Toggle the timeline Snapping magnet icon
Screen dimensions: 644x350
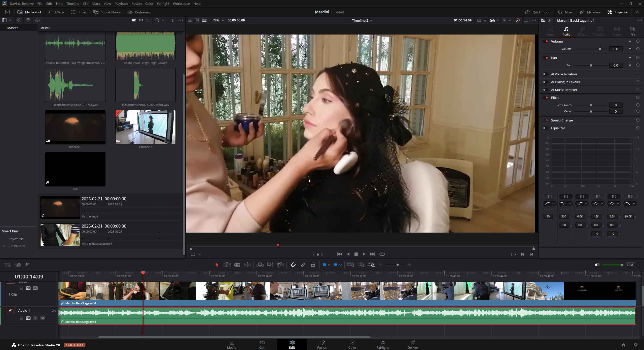[x=293, y=265]
